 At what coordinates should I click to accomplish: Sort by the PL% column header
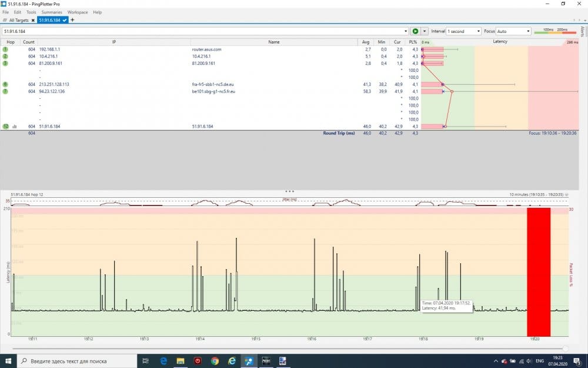tap(415, 42)
